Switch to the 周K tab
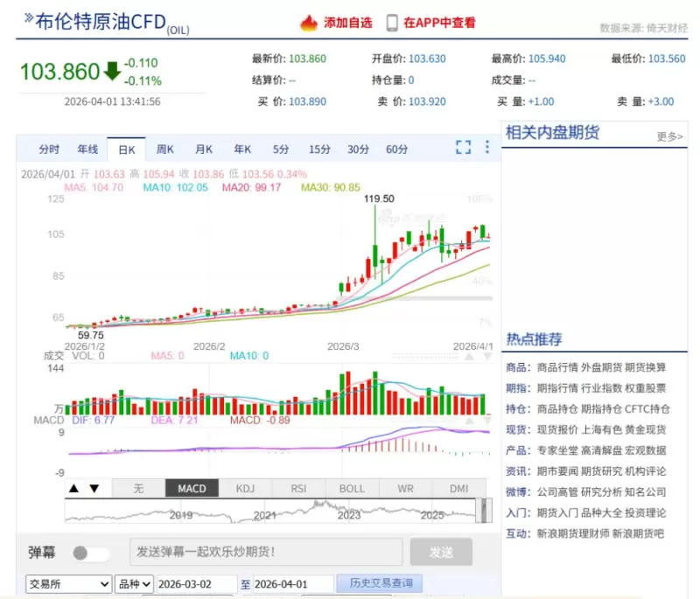 (x=164, y=148)
